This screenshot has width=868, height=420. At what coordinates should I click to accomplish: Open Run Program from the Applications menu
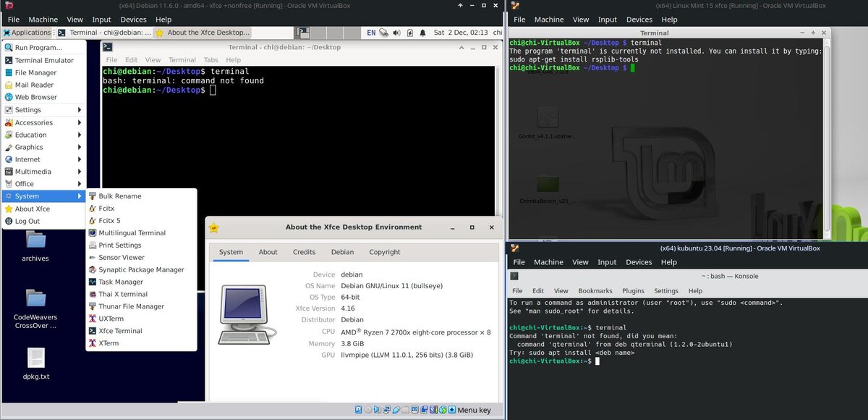[44, 48]
